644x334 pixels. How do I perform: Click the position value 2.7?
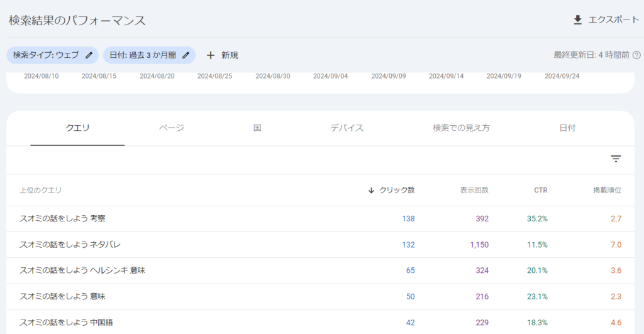coord(616,218)
